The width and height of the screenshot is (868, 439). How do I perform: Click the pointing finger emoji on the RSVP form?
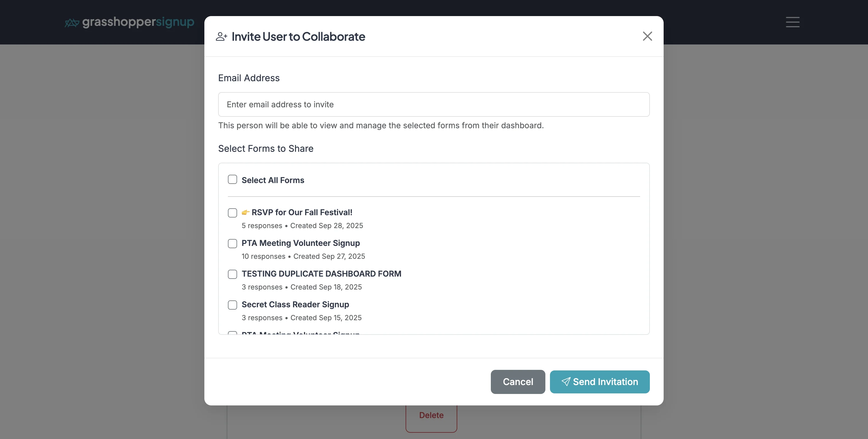(245, 212)
